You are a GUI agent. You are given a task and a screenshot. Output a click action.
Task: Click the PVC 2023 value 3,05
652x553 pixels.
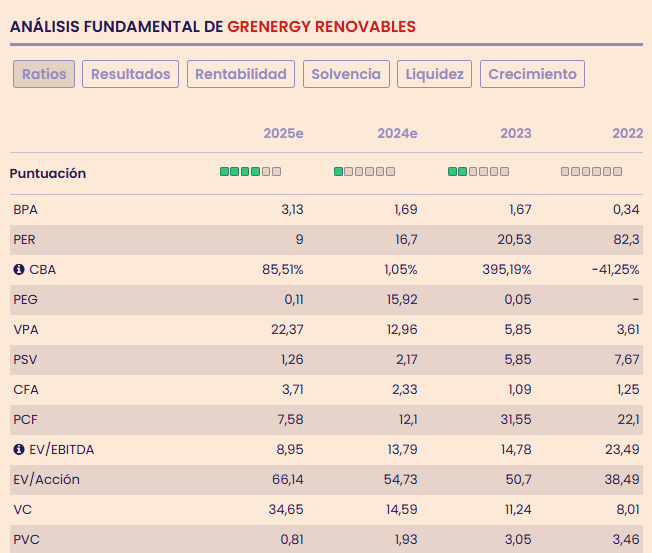click(x=518, y=540)
